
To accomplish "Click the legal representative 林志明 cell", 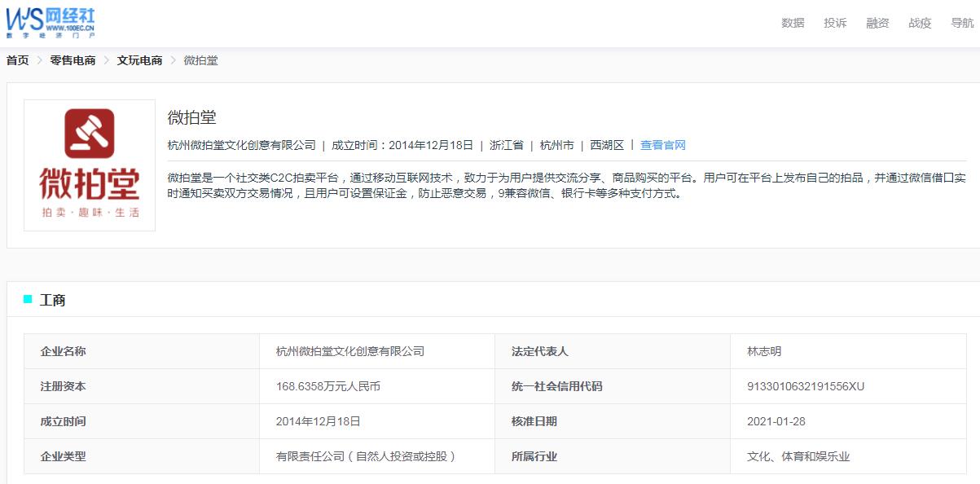I will 765,351.
